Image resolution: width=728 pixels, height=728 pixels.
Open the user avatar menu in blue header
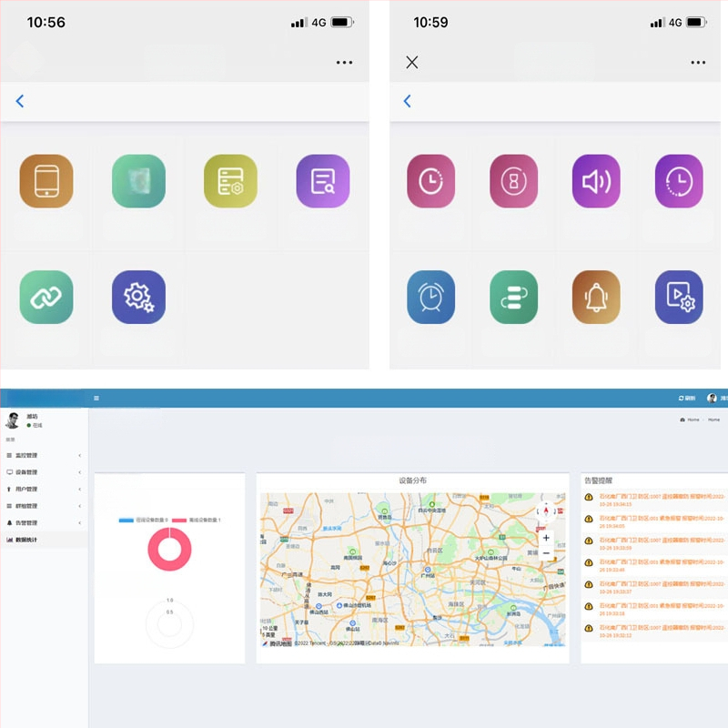(712, 399)
